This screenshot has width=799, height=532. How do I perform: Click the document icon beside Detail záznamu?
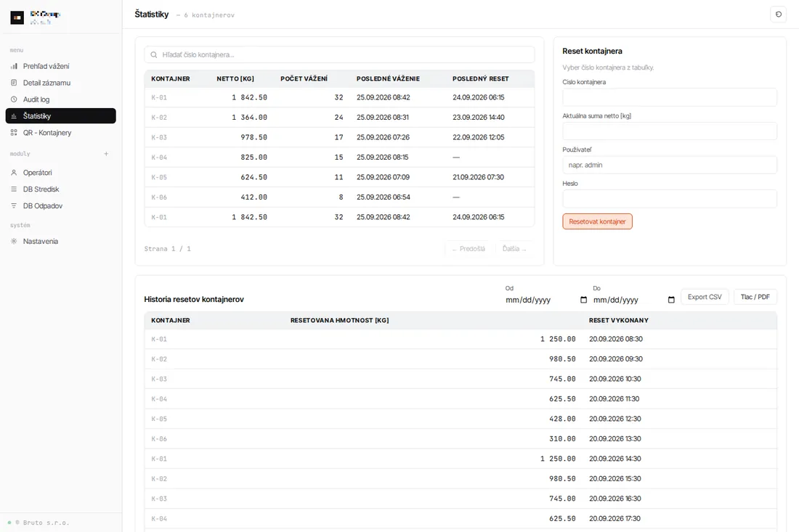coord(14,83)
